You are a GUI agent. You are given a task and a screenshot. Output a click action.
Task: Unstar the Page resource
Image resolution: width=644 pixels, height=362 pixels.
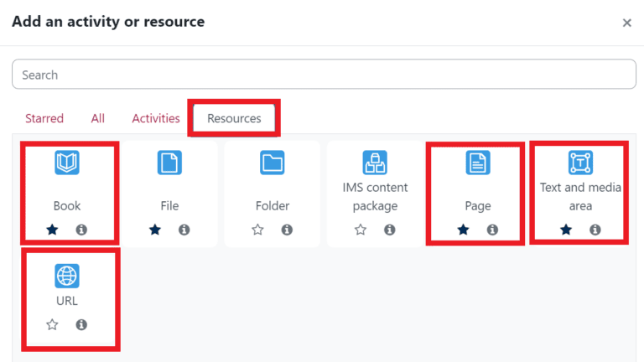click(463, 230)
